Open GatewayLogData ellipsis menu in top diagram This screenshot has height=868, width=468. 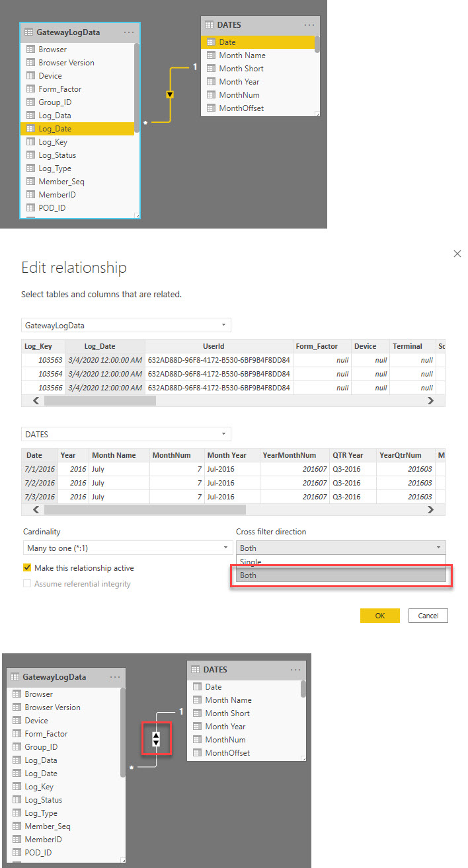129,32
